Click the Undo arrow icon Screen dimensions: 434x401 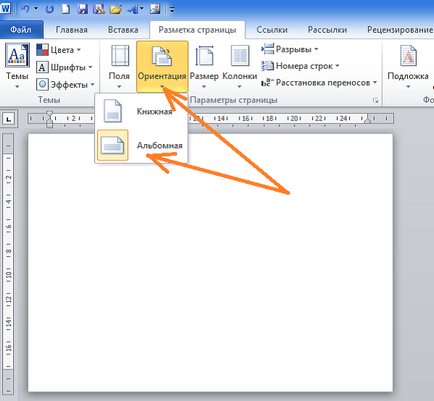click(x=25, y=9)
